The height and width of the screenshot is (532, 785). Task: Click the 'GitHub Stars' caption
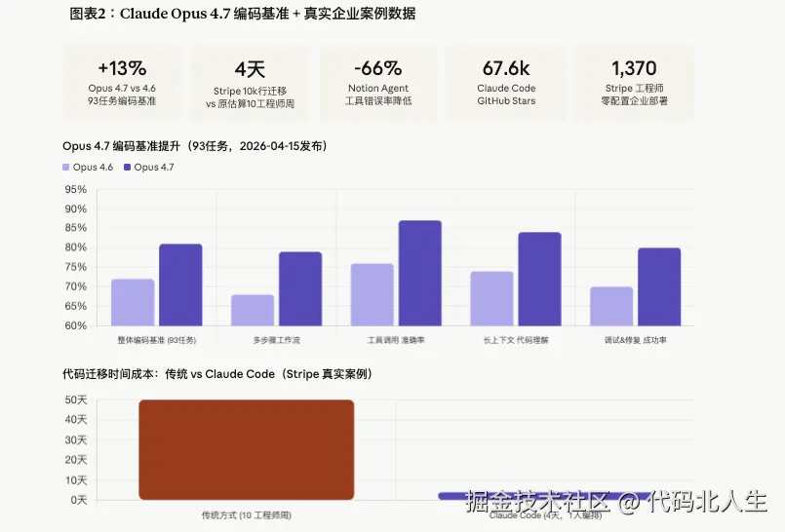click(x=506, y=101)
